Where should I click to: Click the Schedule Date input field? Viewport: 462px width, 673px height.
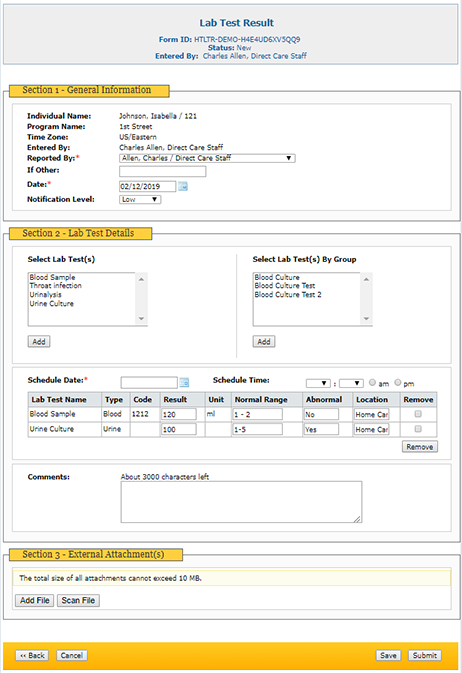(x=149, y=382)
